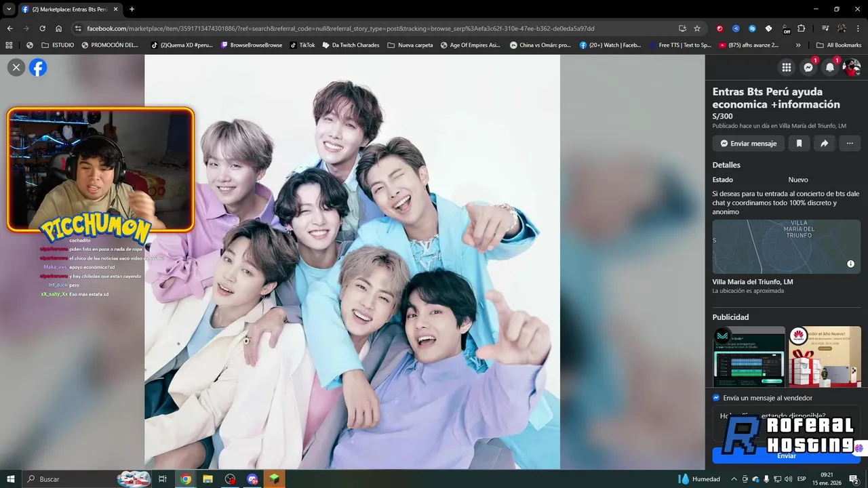
Task: Share the listing with arrow icon
Action: click(824, 144)
